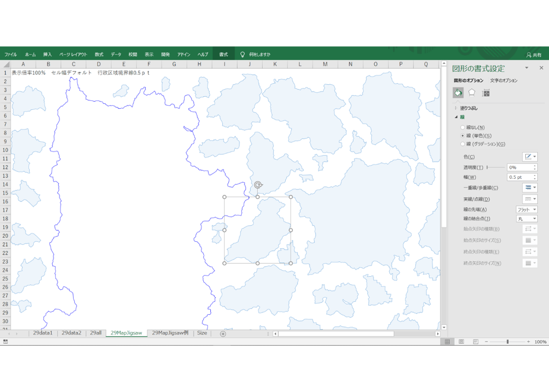
Task: Open the 線の結合点 丸 dropdown
Action: pyautogui.click(x=526, y=219)
